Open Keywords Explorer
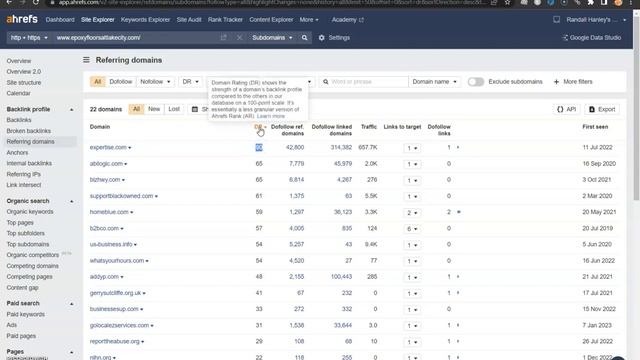 [145, 20]
